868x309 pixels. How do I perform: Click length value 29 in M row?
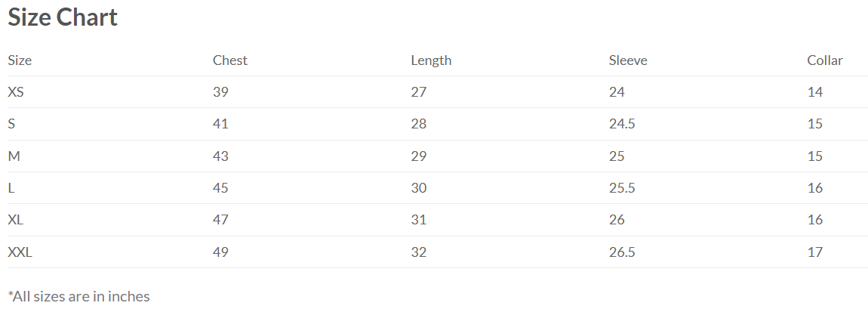click(418, 156)
